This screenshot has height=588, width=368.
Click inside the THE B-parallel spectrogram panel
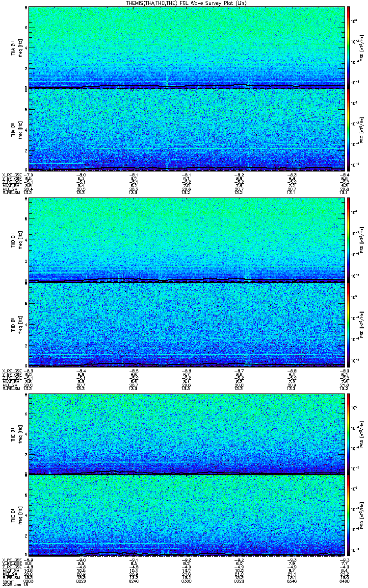tap(186, 516)
